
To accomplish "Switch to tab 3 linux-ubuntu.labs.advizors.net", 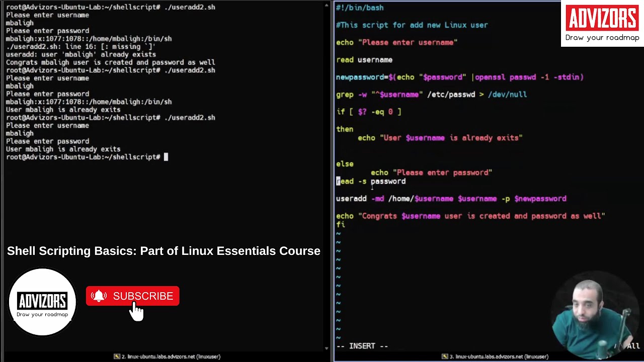I will 495,356.
